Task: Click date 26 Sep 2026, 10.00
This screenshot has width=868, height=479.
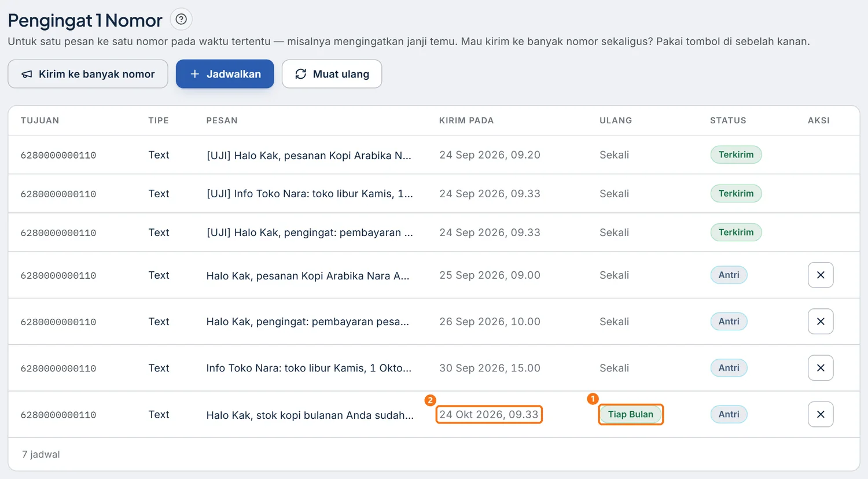Action: [x=490, y=322]
